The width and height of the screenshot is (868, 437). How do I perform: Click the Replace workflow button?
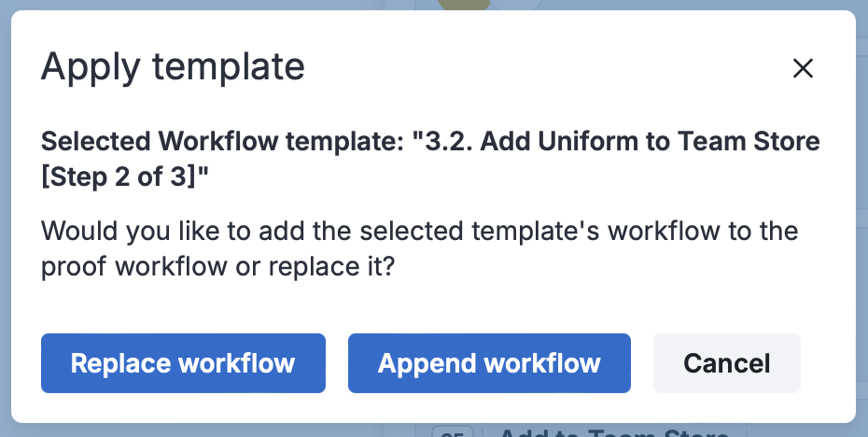pos(183,363)
